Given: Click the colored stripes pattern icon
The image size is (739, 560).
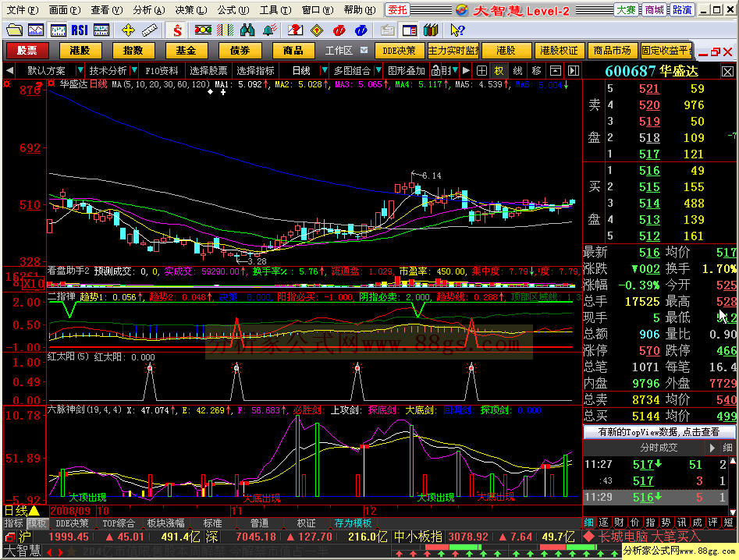Looking at the screenshot, I should [226, 30].
